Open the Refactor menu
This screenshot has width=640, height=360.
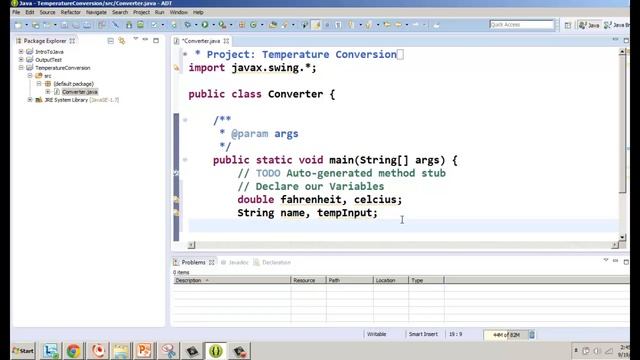coord(71,12)
